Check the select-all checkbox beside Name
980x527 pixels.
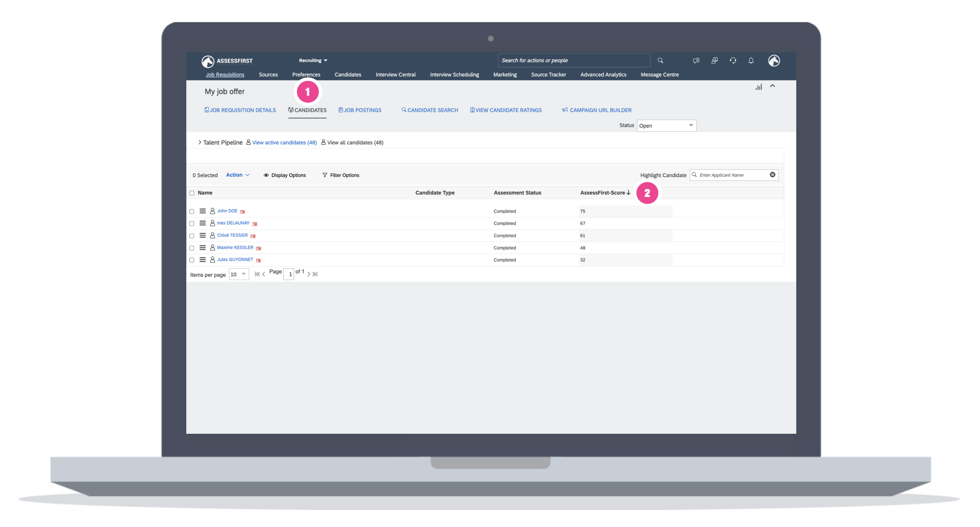click(192, 193)
